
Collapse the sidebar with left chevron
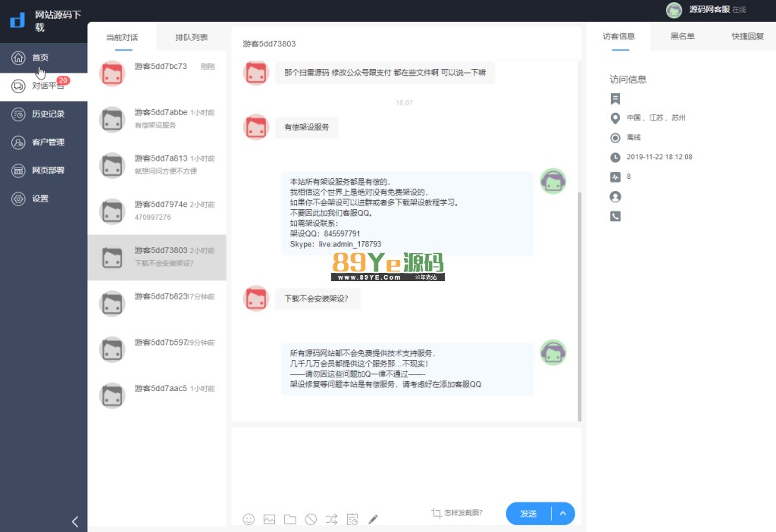coord(75,521)
